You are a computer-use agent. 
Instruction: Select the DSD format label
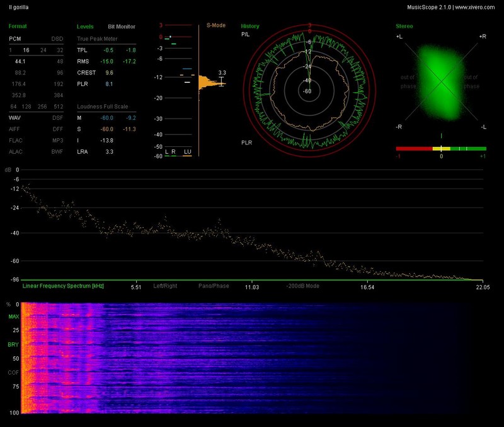coord(57,39)
